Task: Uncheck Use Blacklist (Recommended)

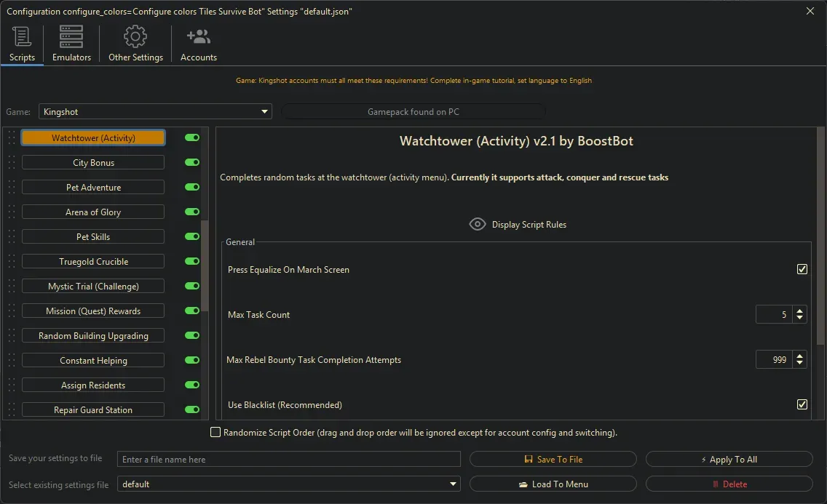Action: [802, 404]
